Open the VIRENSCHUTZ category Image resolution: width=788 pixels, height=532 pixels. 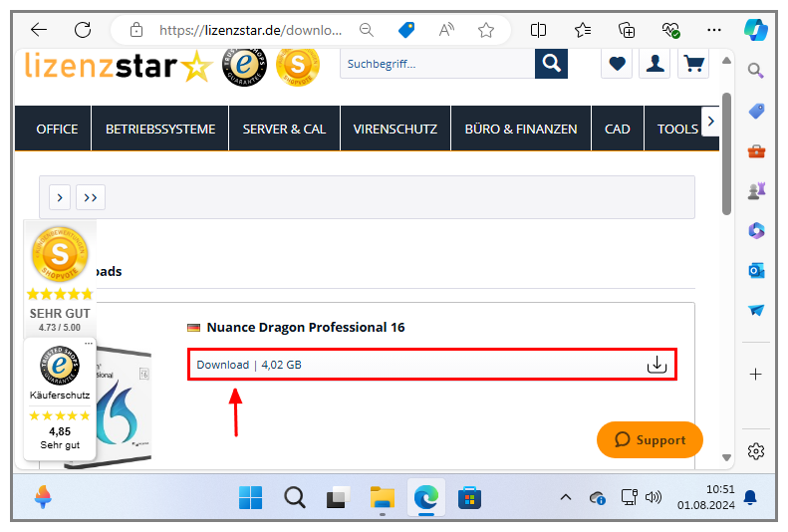pyautogui.click(x=395, y=129)
